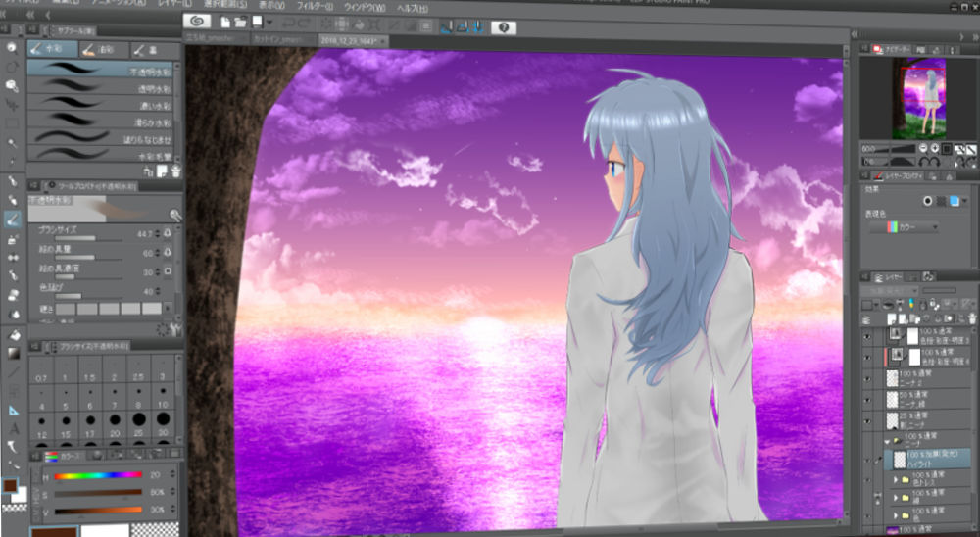
Task: Delete sub tool with the trash icon
Action: 174,171
